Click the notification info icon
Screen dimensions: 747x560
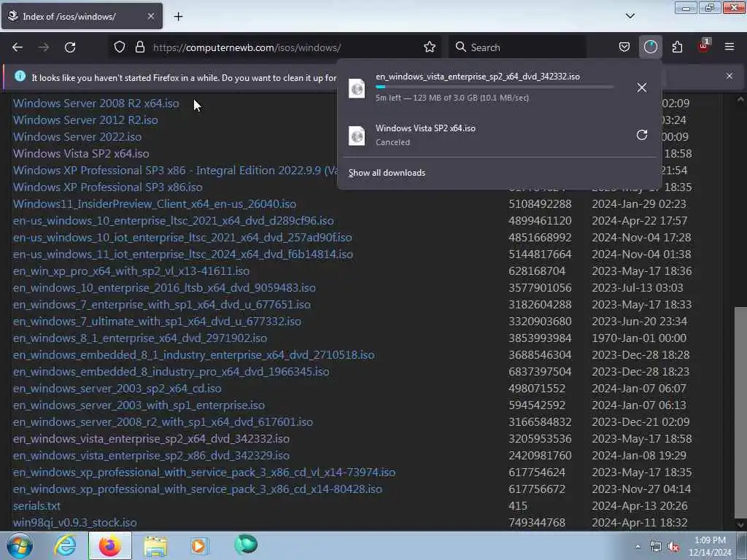click(x=20, y=76)
